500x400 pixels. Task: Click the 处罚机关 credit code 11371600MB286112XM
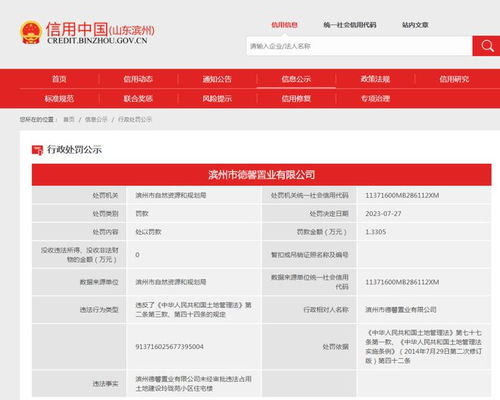click(402, 195)
